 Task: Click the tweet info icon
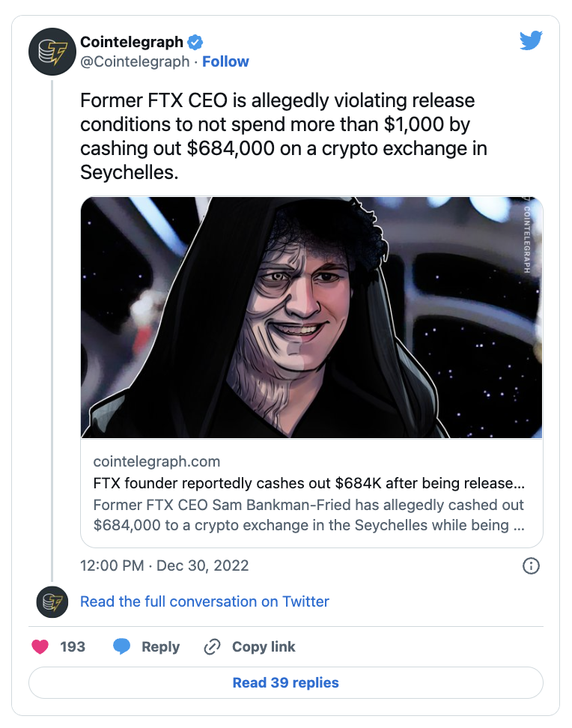[531, 565]
